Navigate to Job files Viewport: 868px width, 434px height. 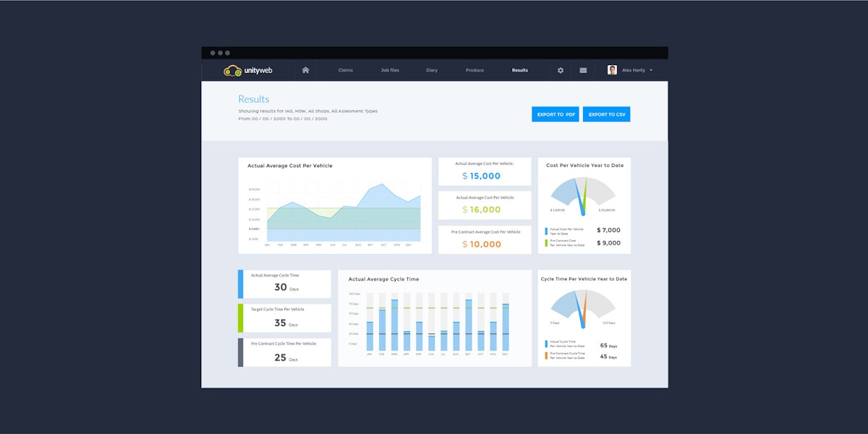click(x=390, y=70)
